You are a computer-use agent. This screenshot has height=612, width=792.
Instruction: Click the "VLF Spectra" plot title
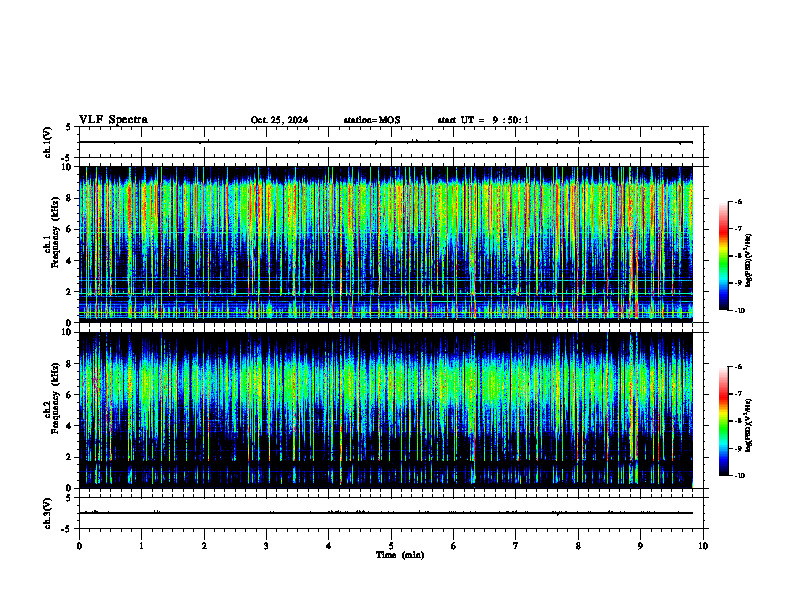113,120
